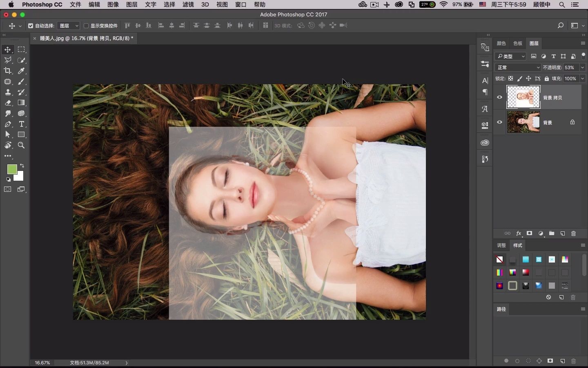The height and width of the screenshot is (368, 588).
Task: Select the Eyedropper tool
Action: [21, 71]
